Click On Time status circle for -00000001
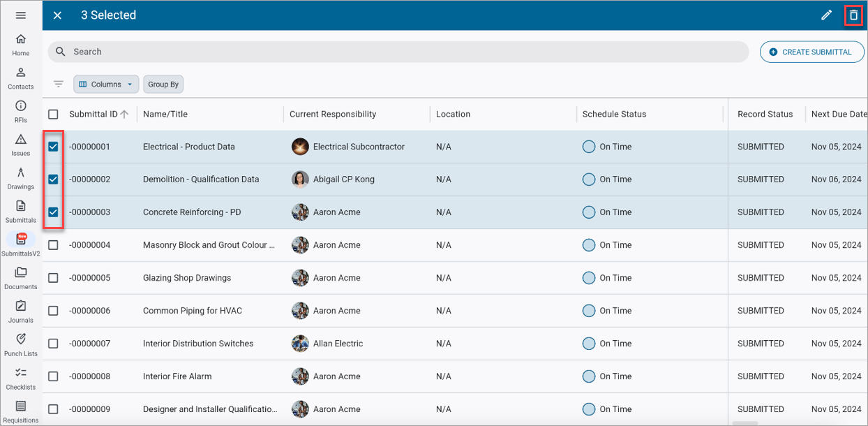The height and width of the screenshot is (426, 868). [x=589, y=147]
